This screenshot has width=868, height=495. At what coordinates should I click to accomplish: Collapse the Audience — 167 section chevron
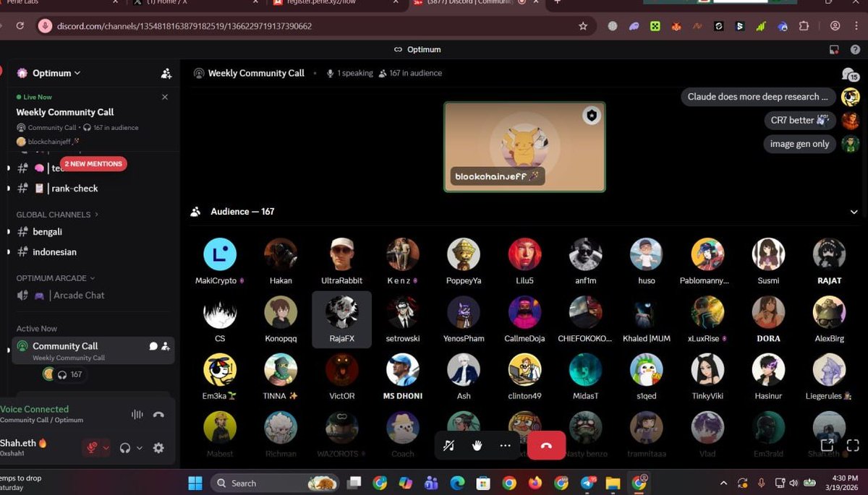[x=854, y=212]
